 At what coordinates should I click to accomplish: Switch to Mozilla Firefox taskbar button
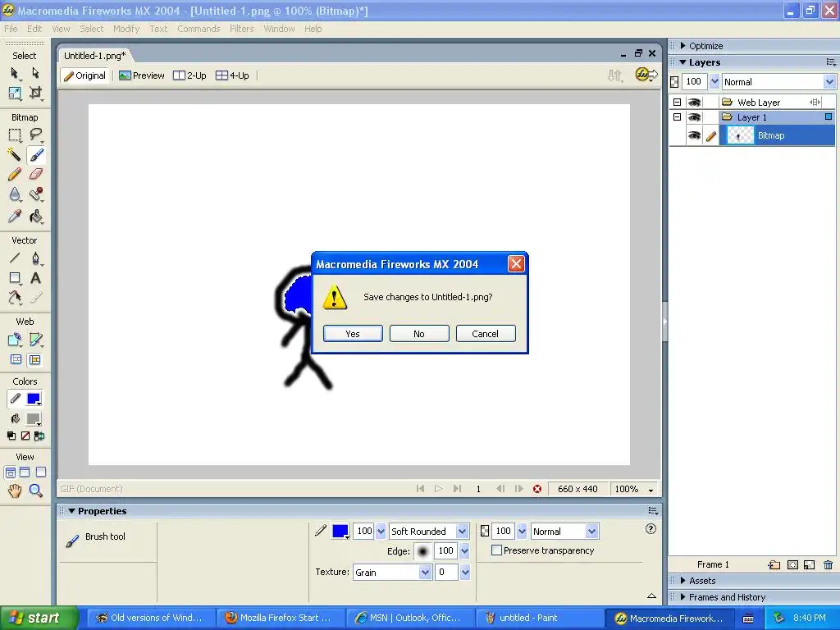point(281,618)
